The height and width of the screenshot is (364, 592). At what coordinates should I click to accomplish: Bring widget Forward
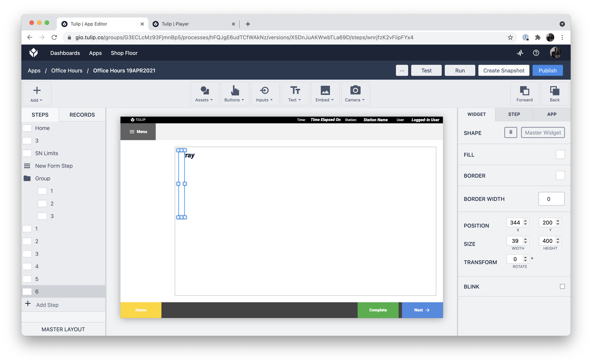click(524, 94)
